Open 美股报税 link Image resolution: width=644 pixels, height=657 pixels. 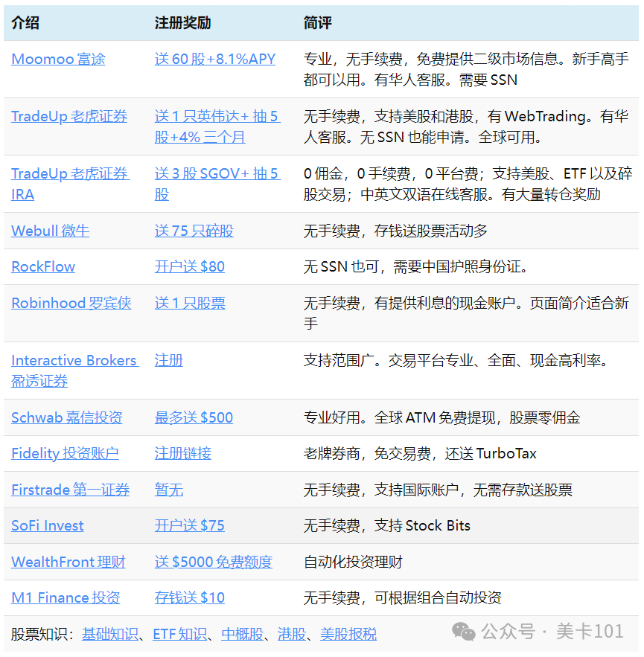348,635
